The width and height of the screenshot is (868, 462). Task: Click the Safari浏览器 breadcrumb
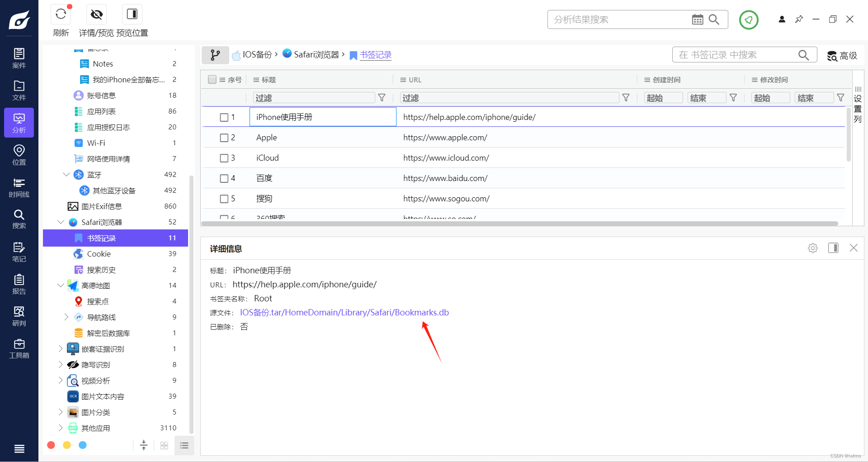(311, 55)
